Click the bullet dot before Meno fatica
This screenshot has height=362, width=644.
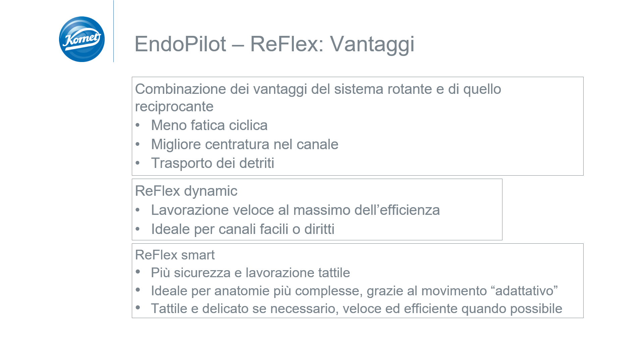138,125
